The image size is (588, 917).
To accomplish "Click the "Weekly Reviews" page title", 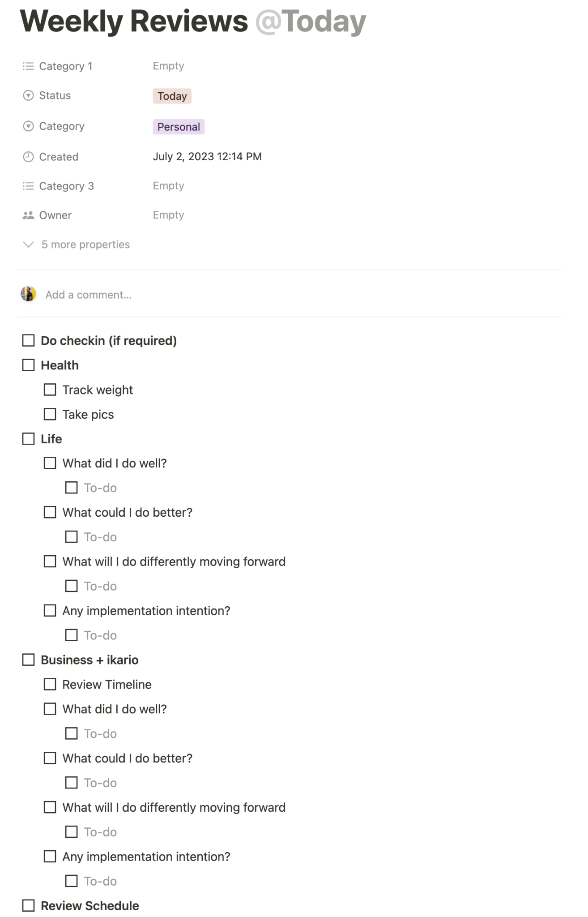I will tap(134, 21).
